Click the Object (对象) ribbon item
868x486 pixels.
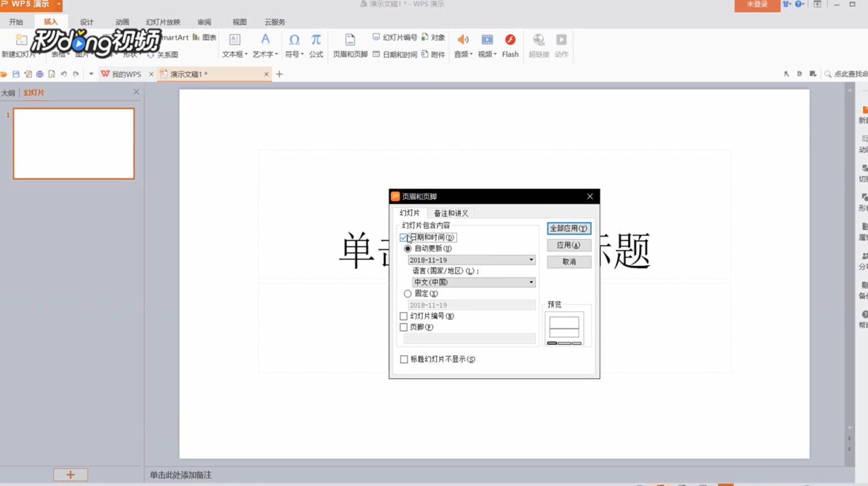click(433, 37)
